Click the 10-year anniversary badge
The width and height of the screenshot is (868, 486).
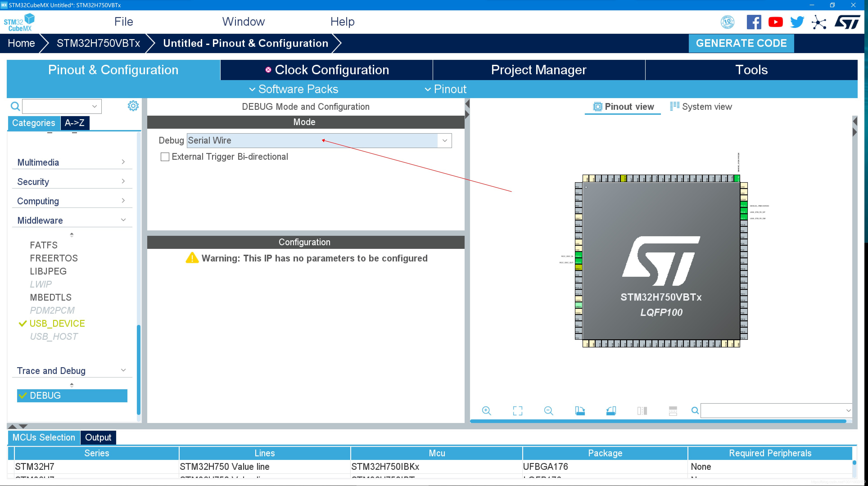tap(728, 22)
